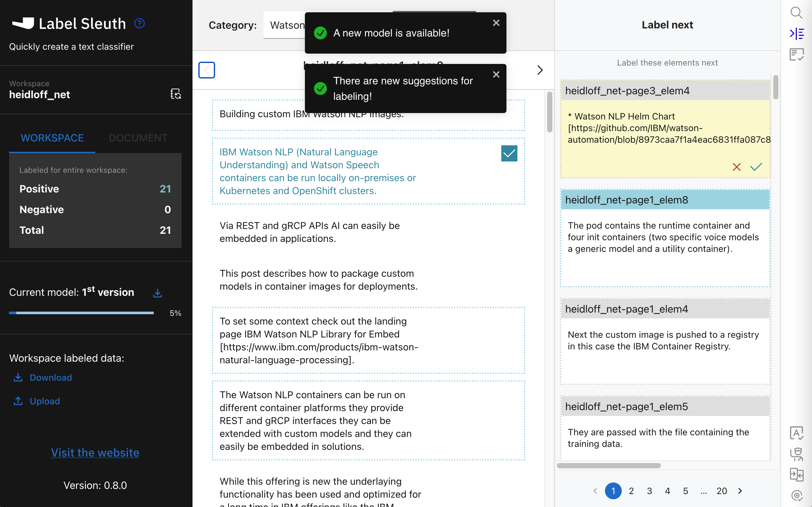
Task: Click the Upload arrow icon
Action: coord(18,401)
